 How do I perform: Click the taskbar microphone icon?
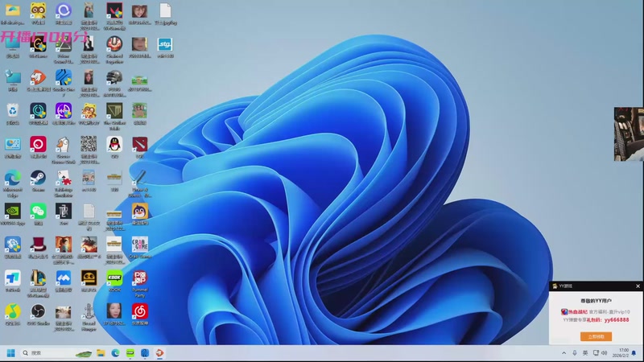(575, 353)
